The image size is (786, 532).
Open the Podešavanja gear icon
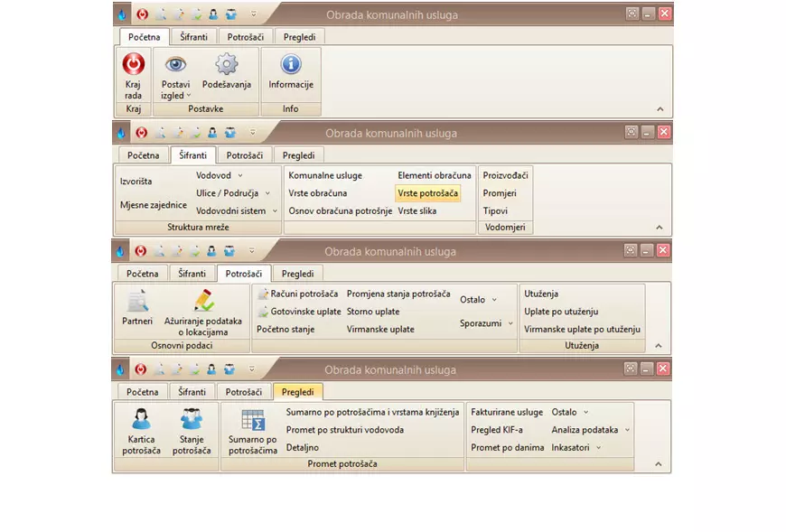[x=226, y=65]
